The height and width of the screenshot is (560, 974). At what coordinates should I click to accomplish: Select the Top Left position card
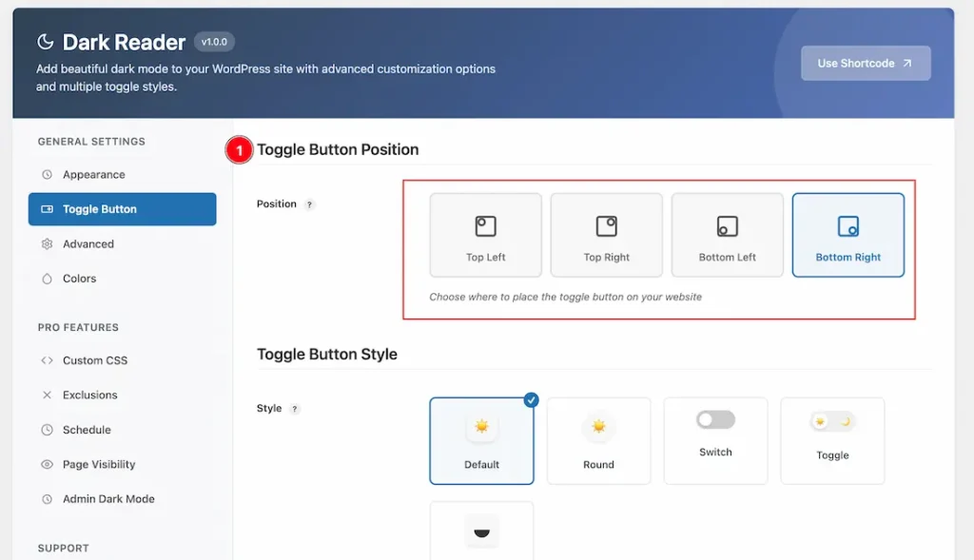pos(486,235)
